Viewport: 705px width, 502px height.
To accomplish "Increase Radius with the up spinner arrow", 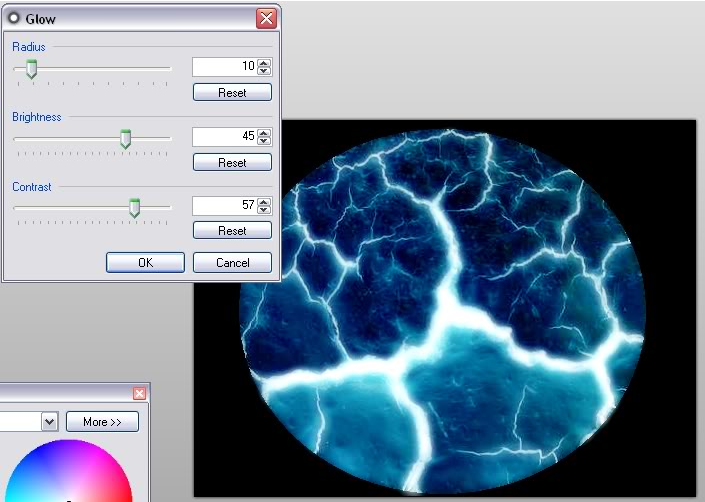I will tap(264, 62).
